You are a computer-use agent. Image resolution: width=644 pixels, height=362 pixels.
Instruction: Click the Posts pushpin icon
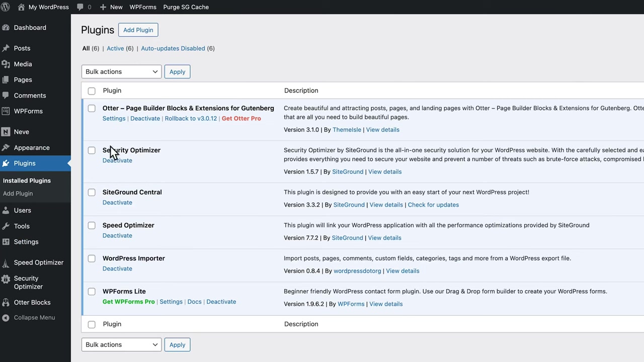[6, 48]
